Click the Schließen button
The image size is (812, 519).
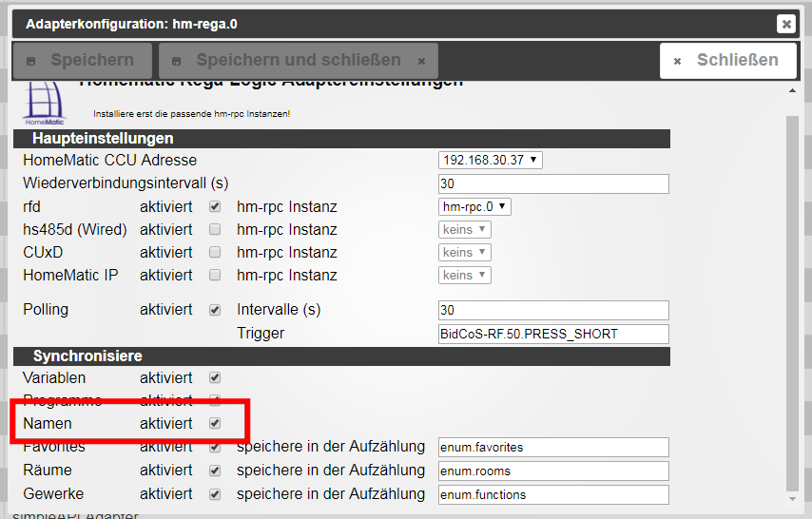727,60
